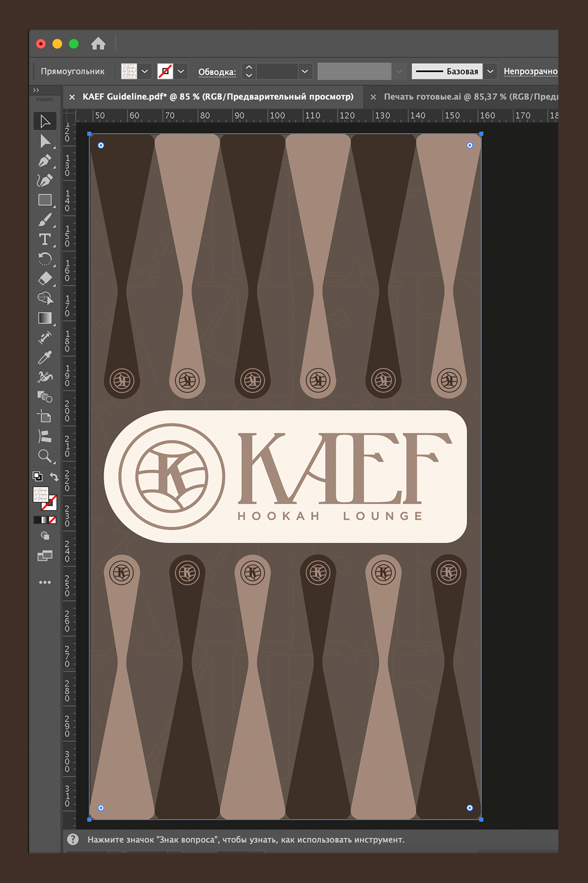Screen dimensions: 588x883
Task: Open the Edit Toolbar three-dots menu
Action: 45,582
